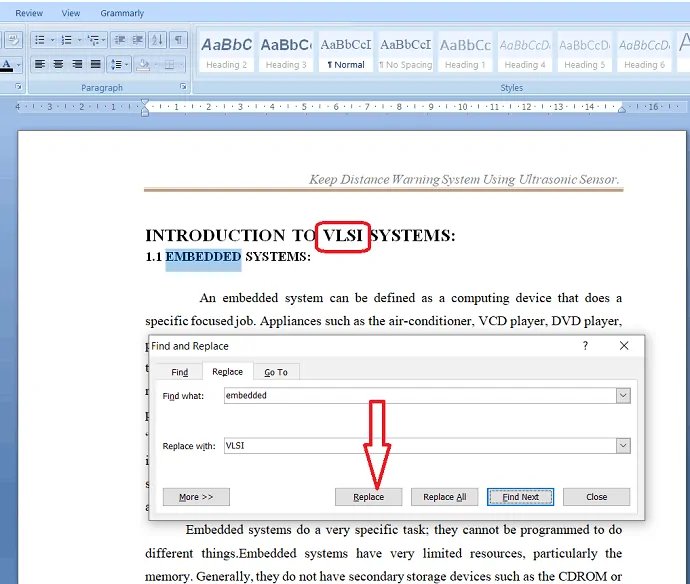The image size is (690, 584).
Task: Click the right indent ruler marker
Action: tap(622, 109)
